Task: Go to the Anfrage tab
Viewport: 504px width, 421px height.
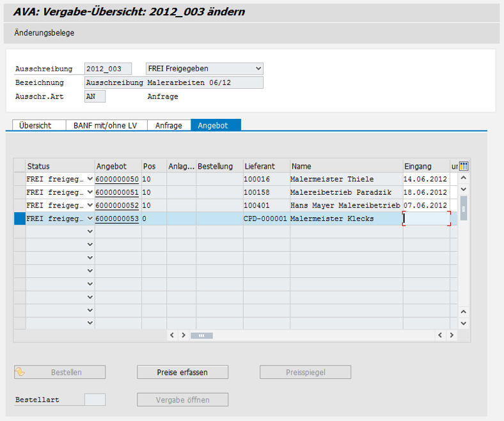Action: pos(169,125)
